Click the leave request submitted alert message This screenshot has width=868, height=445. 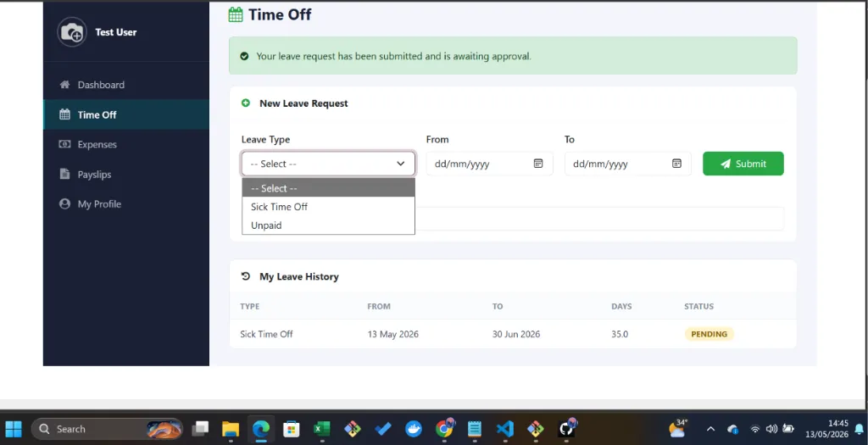[x=513, y=56]
